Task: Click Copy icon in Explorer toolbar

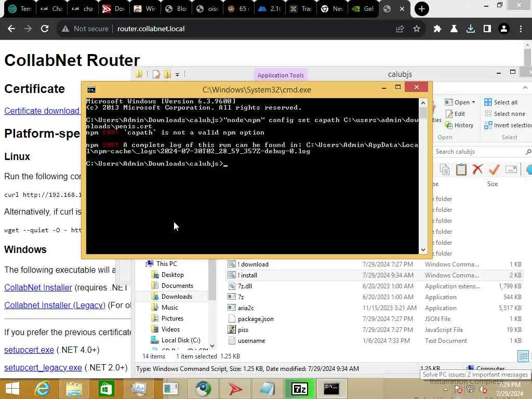Action: (x=445, y=169)
